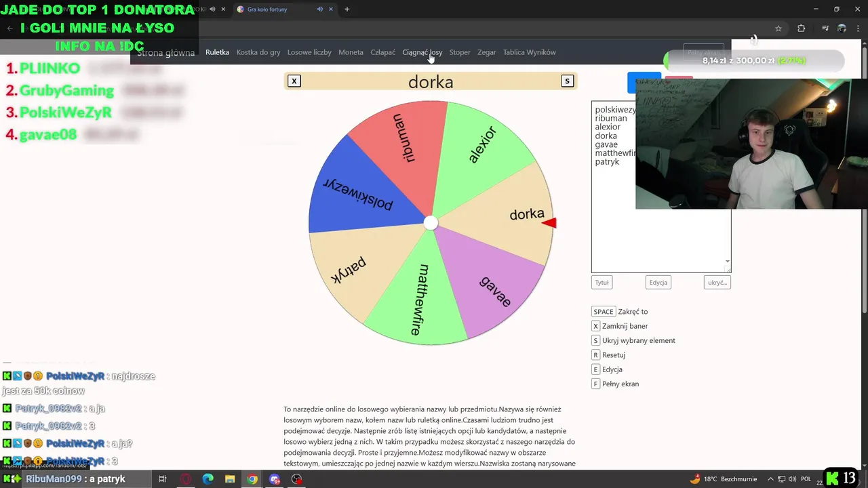Open the browser extensions puzzle icon

802,28
